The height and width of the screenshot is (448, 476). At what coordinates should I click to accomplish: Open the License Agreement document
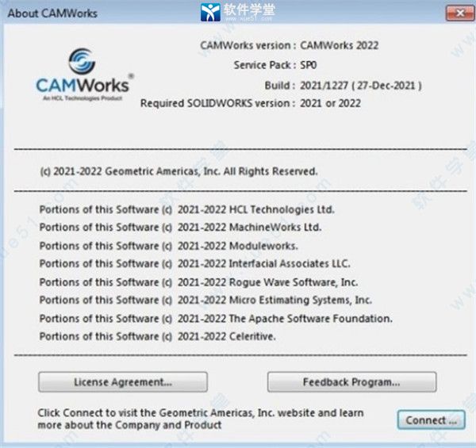[123, 381]
